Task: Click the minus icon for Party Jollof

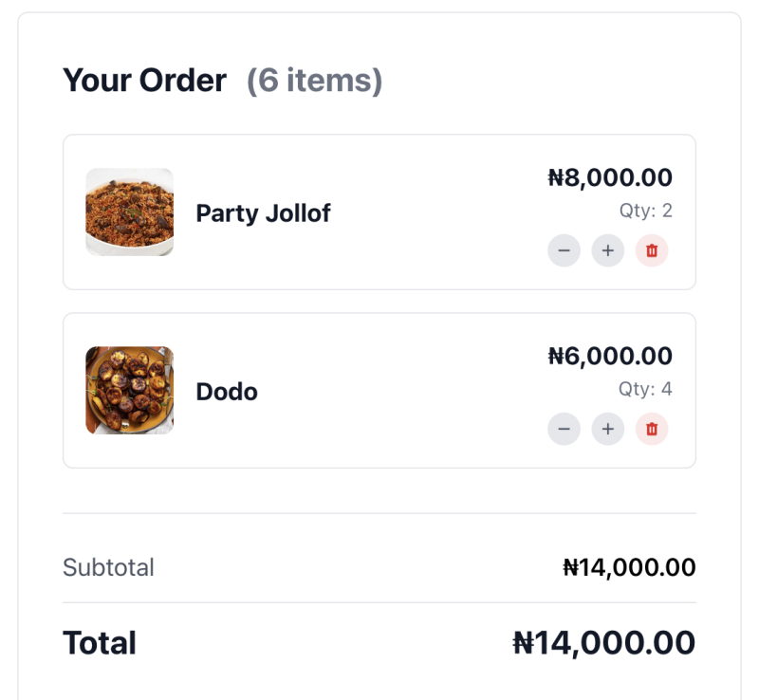Action: [x=565, y=250]
